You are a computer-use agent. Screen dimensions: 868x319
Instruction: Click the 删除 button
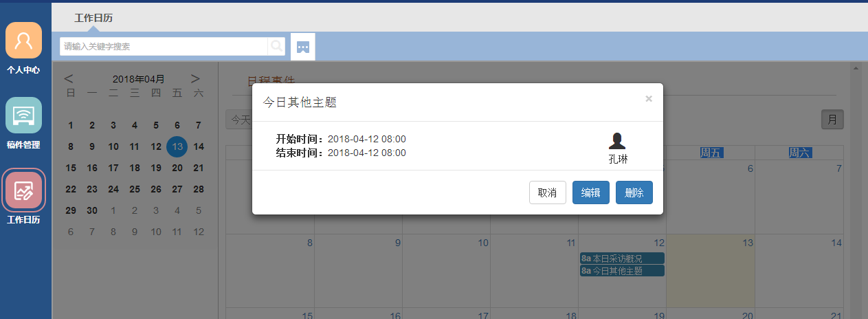(x=634, y=192)
